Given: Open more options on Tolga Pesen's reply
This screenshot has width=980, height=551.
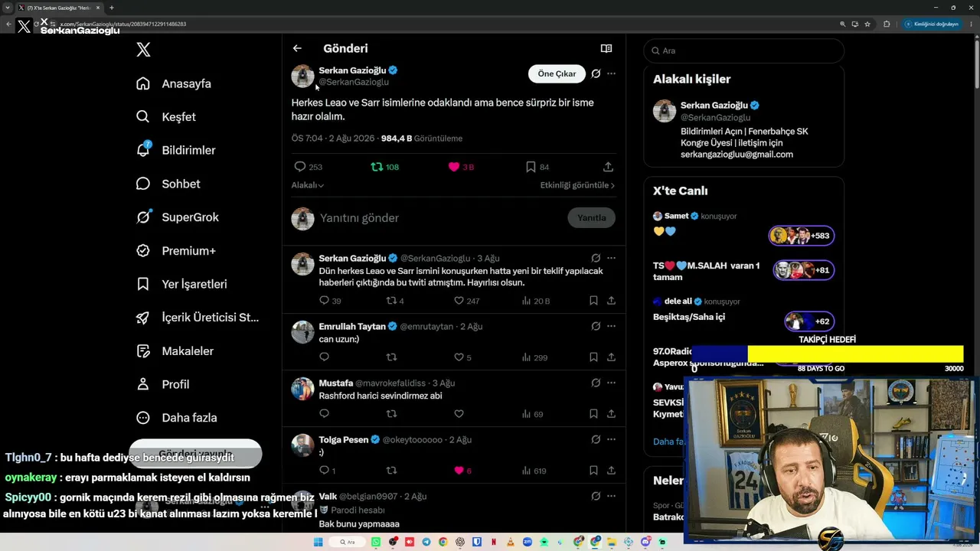Looking at the screenshot, I should click(611, 439).
